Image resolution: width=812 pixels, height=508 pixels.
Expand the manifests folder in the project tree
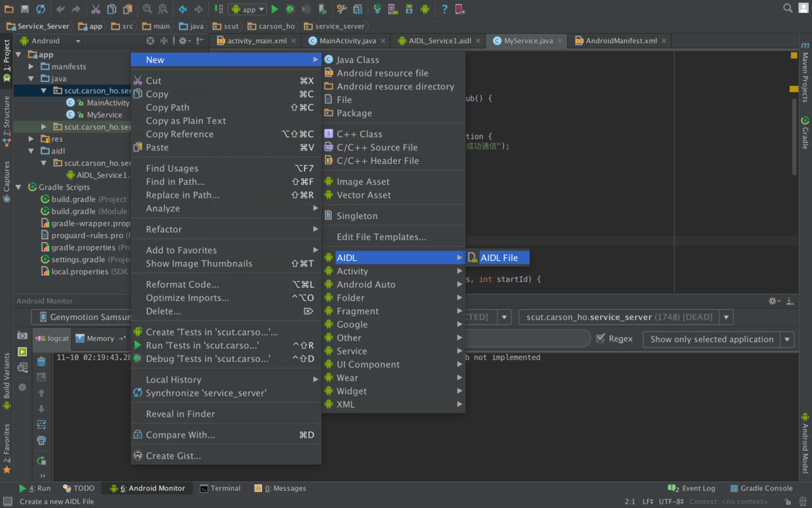(31, 67)
